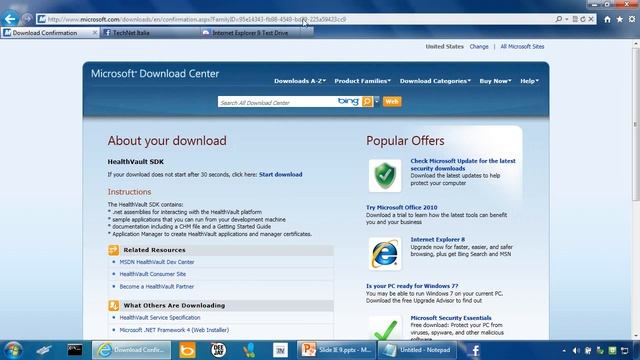Switch to Slide IE 9.pptx PowerPoint window
Screen dimensions: 640x360
[x=336, y=350]
